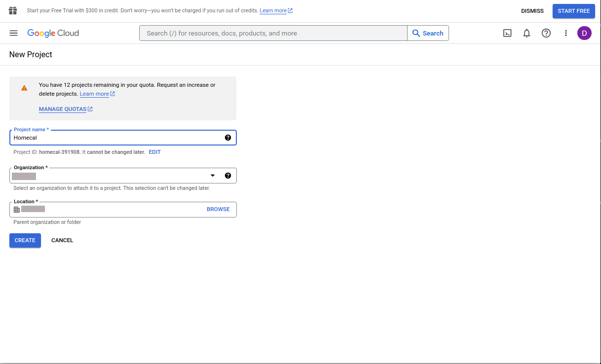Open the three-dot more options icon
This screenshot has height=364, width=601.
pyautogui.click(x=565, y=33)
